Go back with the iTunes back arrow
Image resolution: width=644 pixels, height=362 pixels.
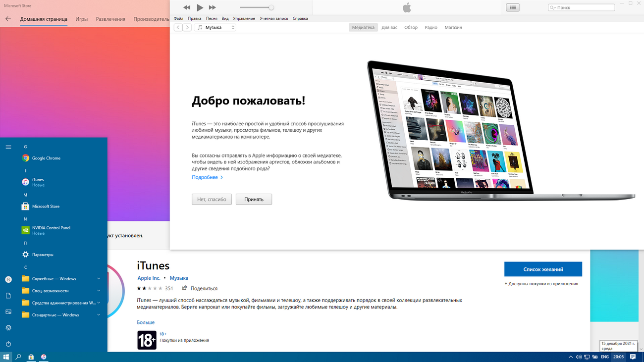178,27
